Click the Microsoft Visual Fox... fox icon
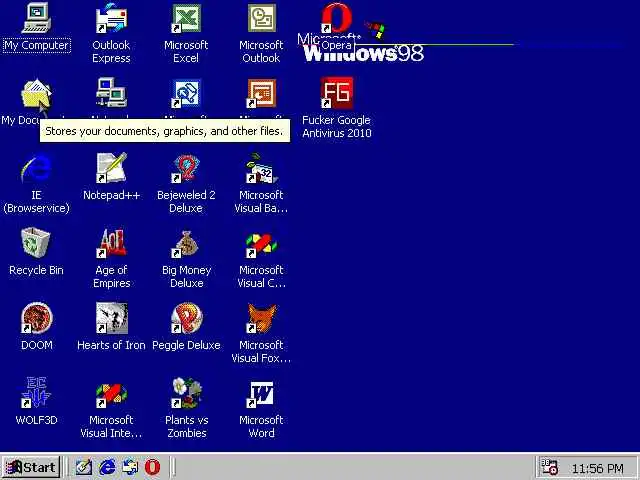This screenshot has height=480, width=640. coord(261,318)
